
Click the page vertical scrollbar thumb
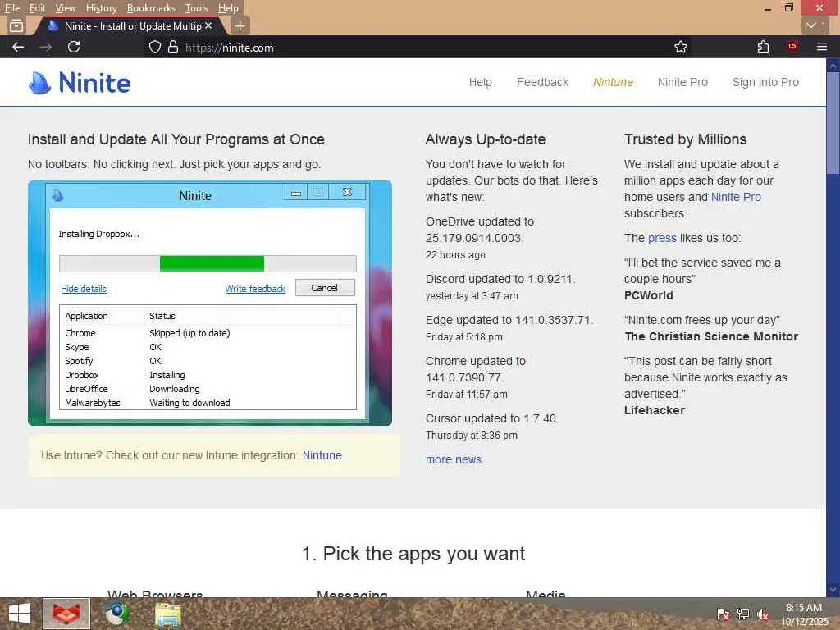pos(833,122)
